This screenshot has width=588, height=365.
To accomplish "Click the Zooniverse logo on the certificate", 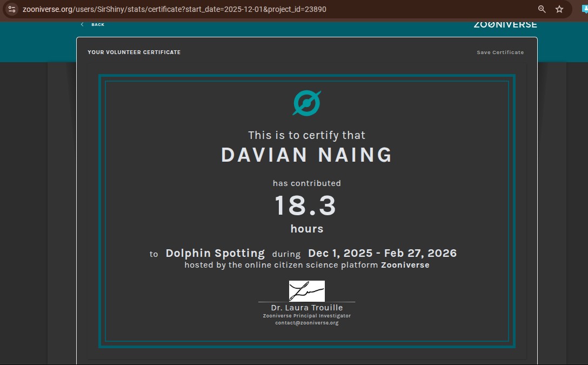I will point(307,103).
